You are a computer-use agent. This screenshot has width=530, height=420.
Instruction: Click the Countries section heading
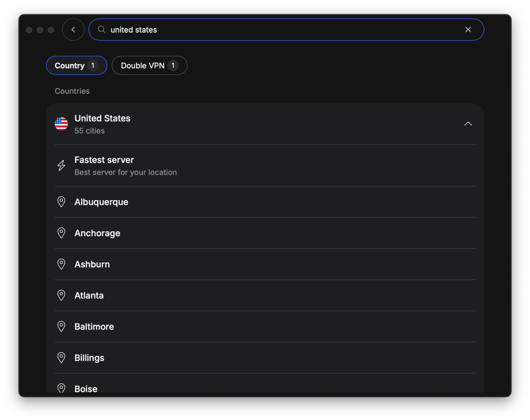72,91
